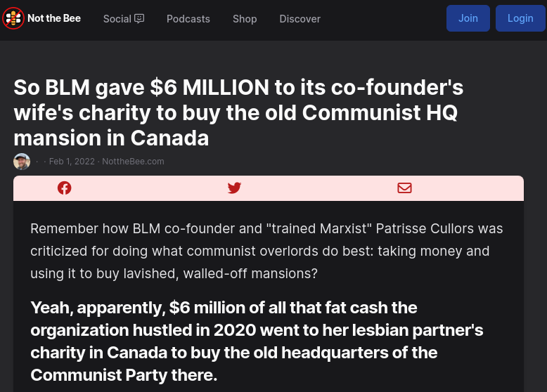Open the author's avatar photo
This screenshot has height=392, width=547.
pyautogui.click(x=22, y=162)
